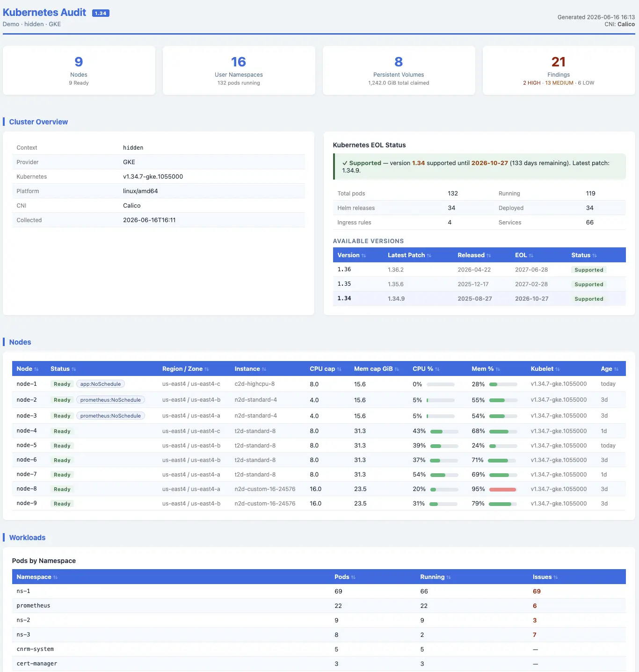Click prometheus:NoSchedule taint tag on node-2
The width and height of the screenshot is (639, 672).
pyautogui.click(x=110, y=400)
